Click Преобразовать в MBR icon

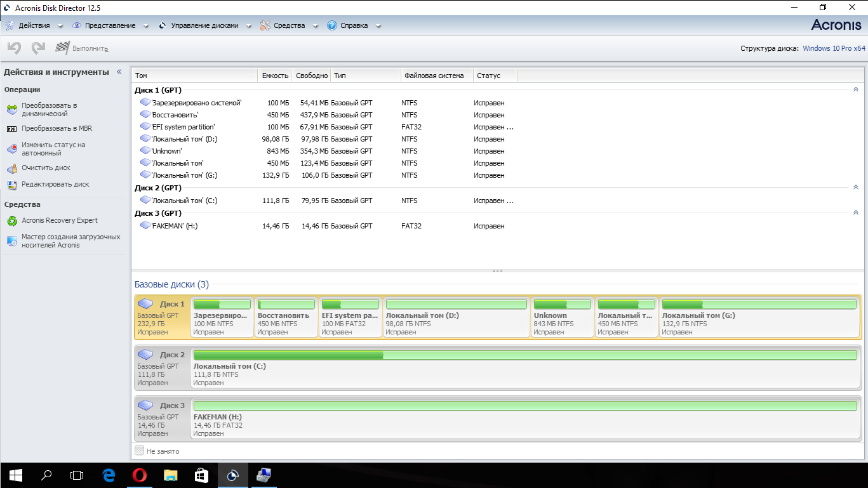(x=12, y=128)
